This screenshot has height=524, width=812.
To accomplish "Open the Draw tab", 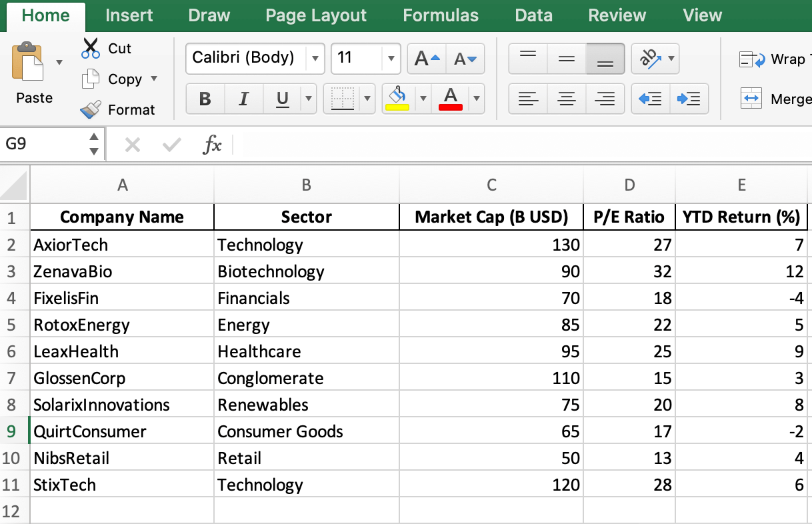I will click(x=209, y=15).
